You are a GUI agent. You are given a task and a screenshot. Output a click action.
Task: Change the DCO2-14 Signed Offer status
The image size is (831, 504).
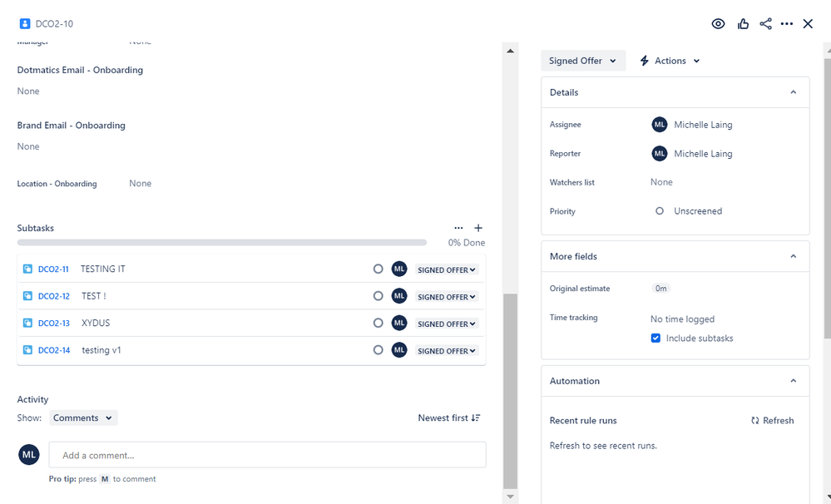[x=446, y=351]
